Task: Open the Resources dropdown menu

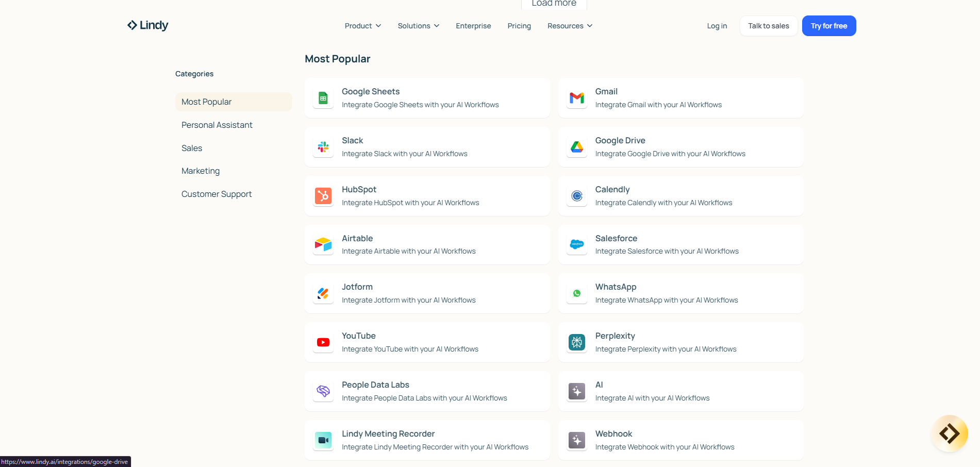Action: 570,26
